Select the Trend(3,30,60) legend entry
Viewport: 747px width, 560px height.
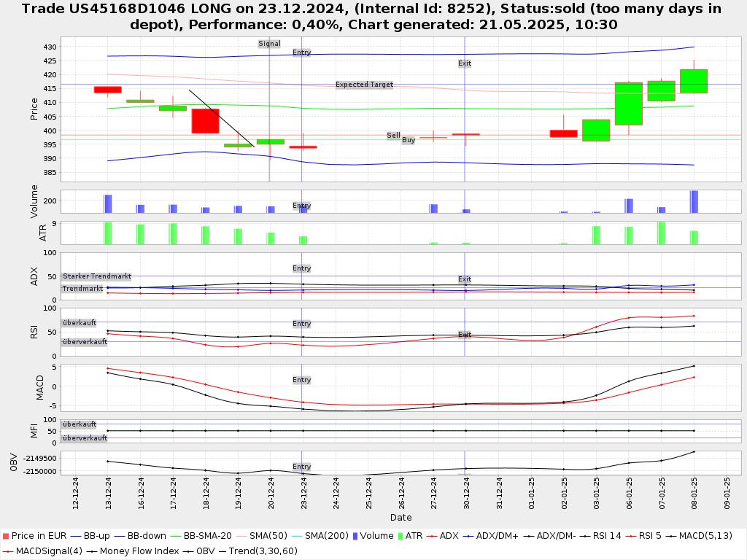pyautogui.click(x=264, y=551)
